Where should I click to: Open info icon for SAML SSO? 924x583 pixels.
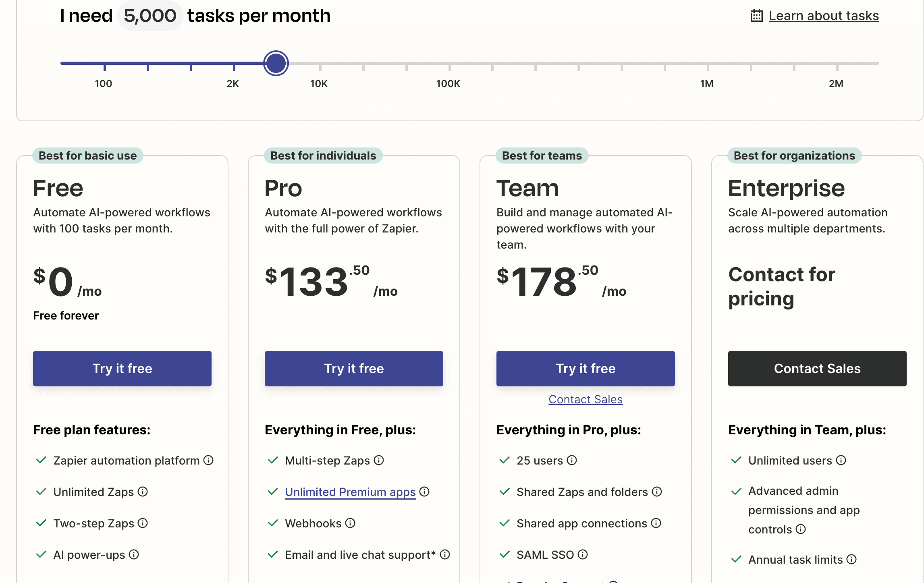[x=583, y=554]
